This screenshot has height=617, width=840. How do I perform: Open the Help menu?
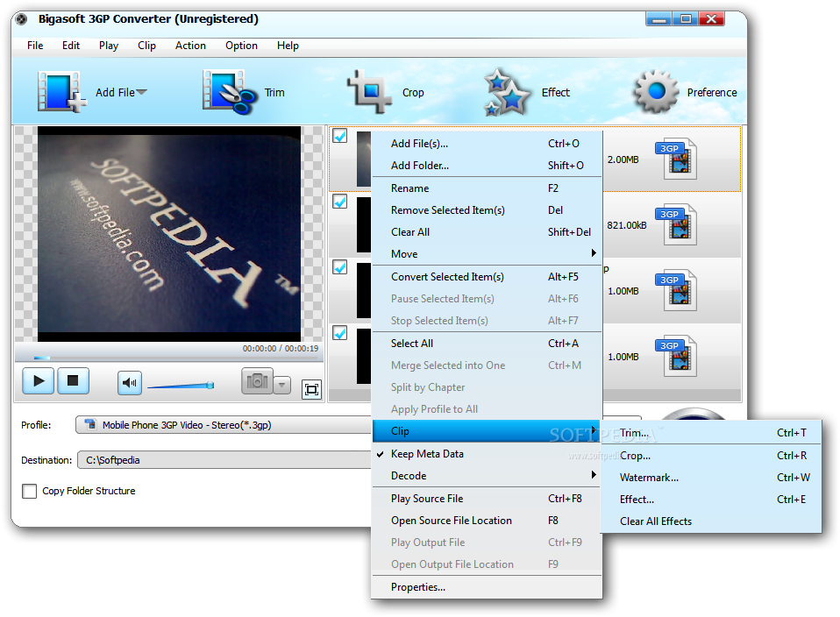tap(288, 46)
